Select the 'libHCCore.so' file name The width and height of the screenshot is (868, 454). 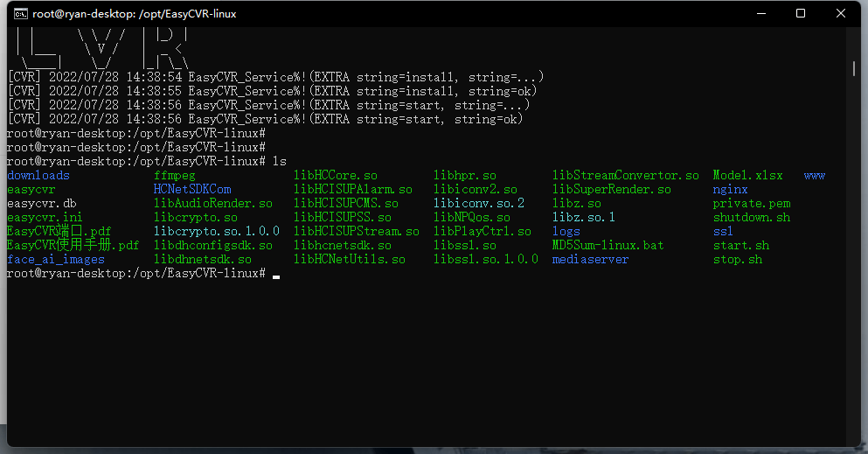[336, 176]
